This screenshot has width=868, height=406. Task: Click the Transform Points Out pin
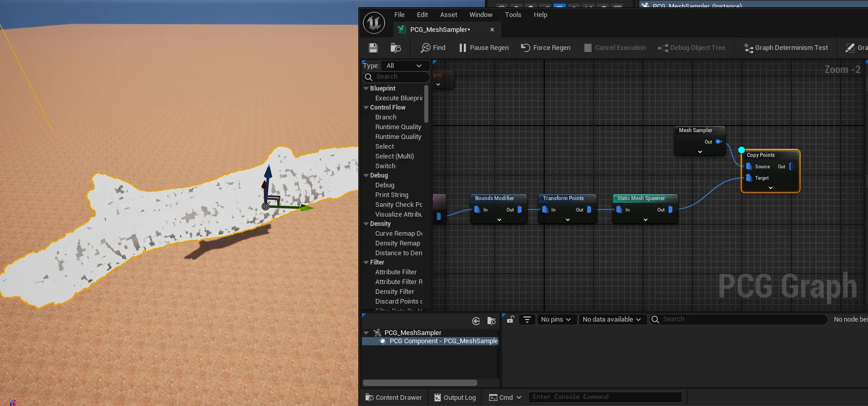589,209
